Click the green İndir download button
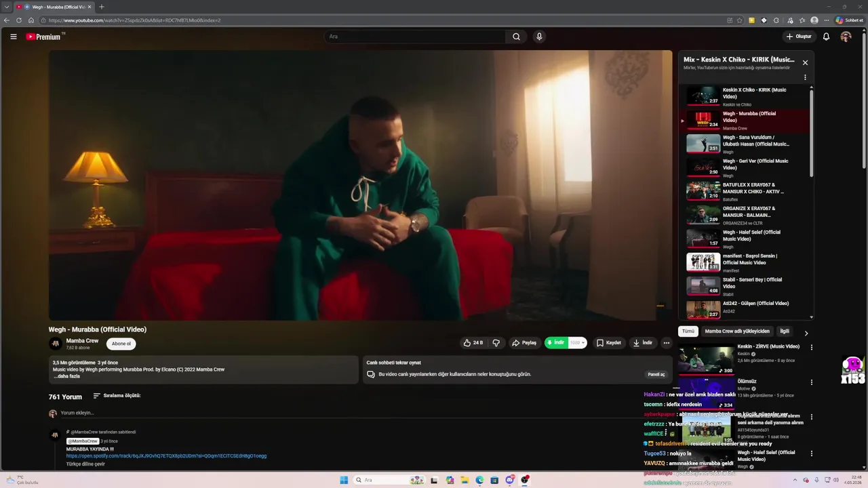The image size is (868, 488). point(556,343)
